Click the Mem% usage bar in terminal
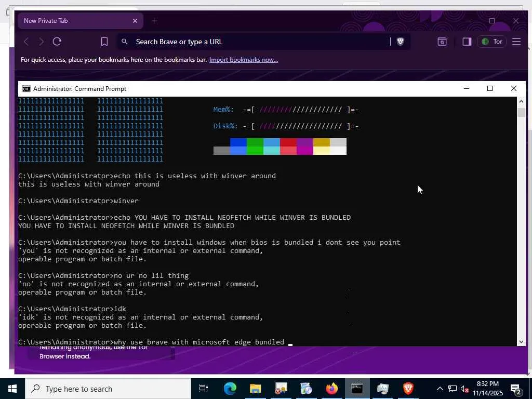The width and height of the screenshot is (532, 399). [301, 110]
